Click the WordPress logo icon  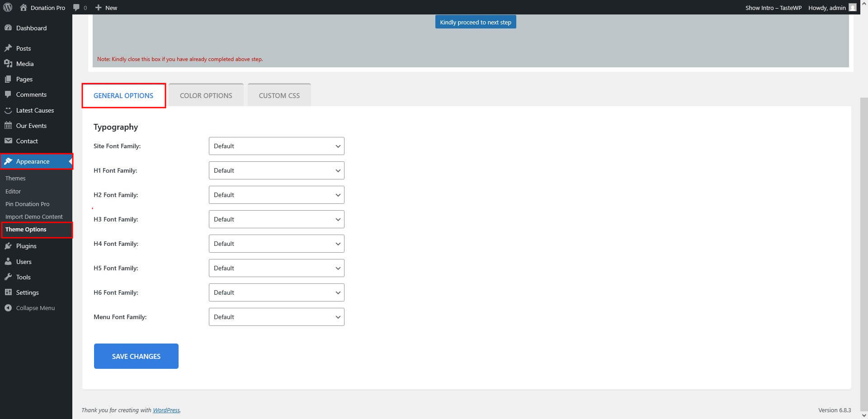click(8, 8)
